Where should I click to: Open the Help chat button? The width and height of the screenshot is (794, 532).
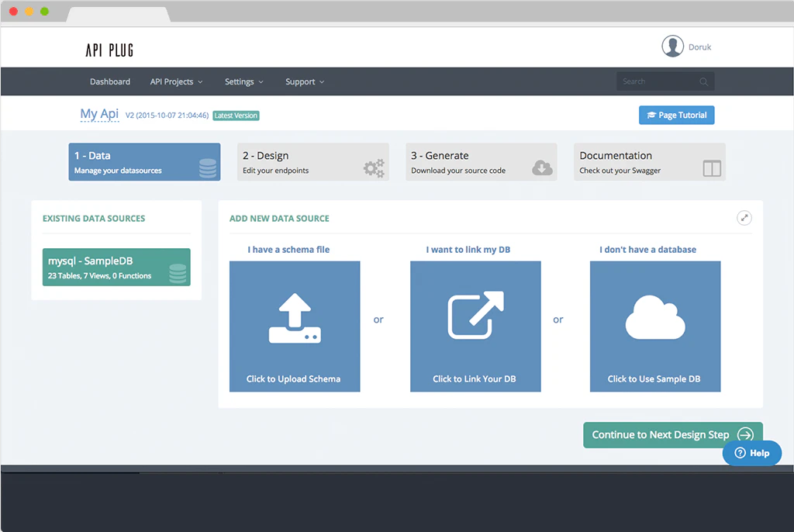(x=752, y=453)
